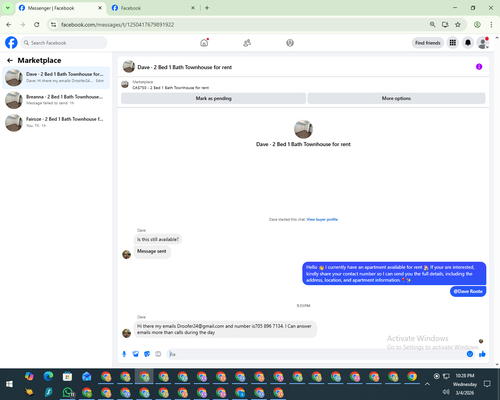Screen dimensions: 500x400
Task: Reload the current browser page
Action: (37, 24)
